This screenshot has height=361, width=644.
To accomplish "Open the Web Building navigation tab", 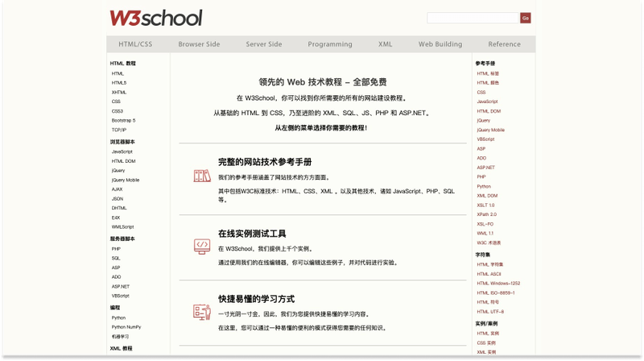I will 440,44.
